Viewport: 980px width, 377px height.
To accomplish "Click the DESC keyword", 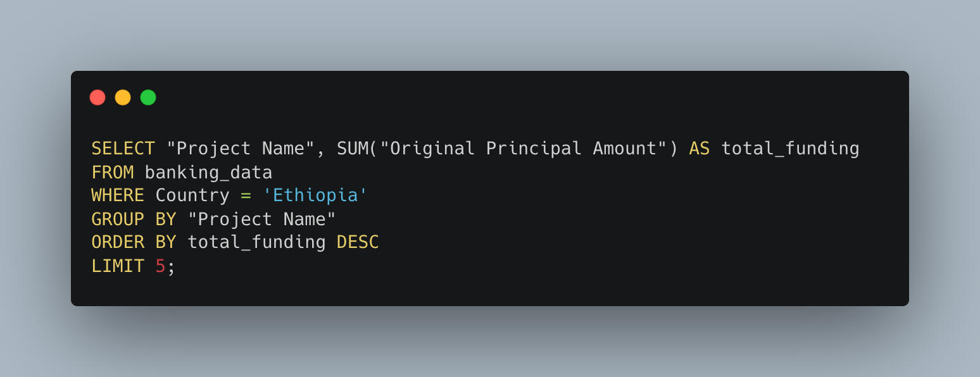I will click(x=358, y=243).
